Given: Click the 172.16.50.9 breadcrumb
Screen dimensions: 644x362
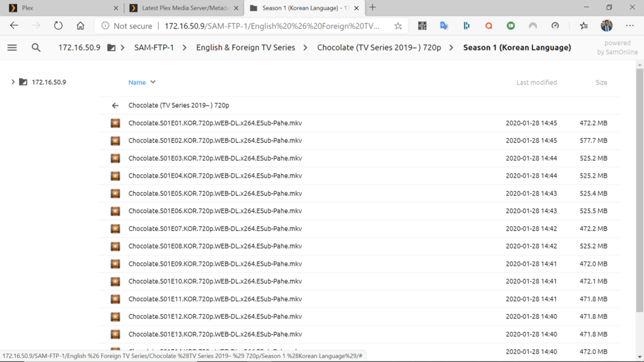Looking at the screenshot, I should (79, 48).
